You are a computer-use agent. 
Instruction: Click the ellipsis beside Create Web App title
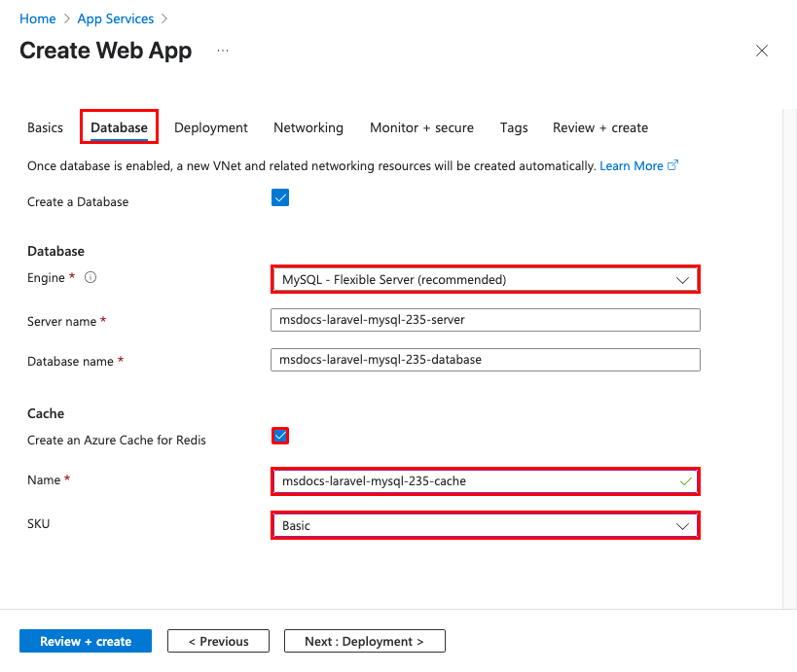click(x=222, y=51)
